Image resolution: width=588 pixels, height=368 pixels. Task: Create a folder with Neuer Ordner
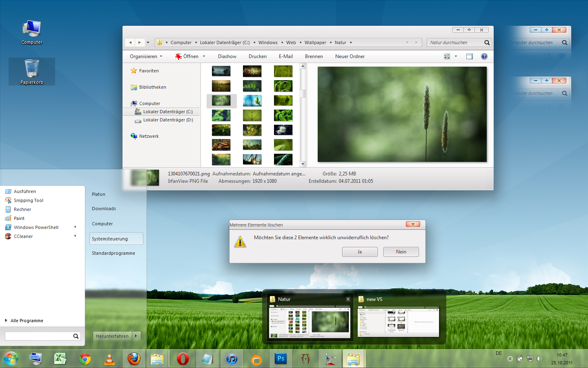click(350, 56)
